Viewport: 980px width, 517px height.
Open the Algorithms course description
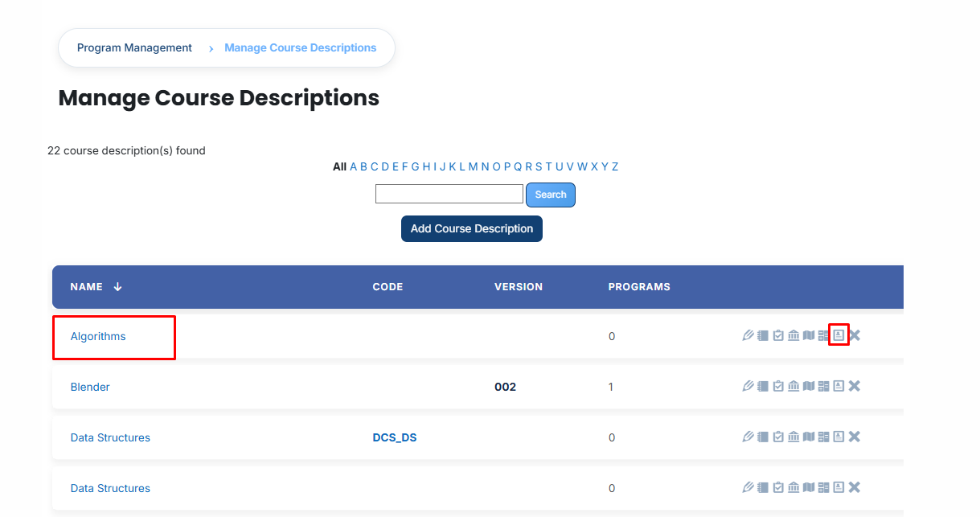tap(98, 336)
